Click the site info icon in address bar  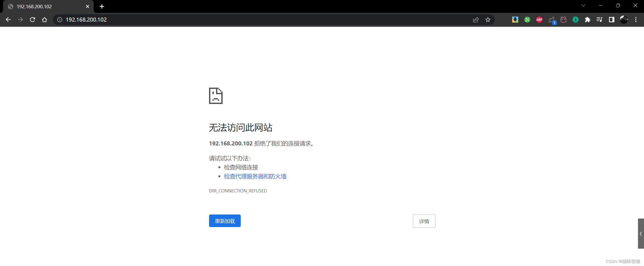point(60,20)
